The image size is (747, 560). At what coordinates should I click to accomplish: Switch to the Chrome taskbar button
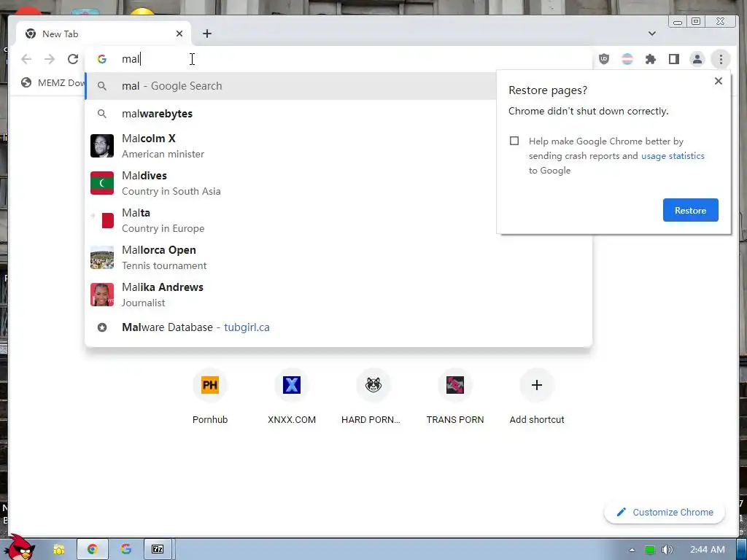(93, 550)
